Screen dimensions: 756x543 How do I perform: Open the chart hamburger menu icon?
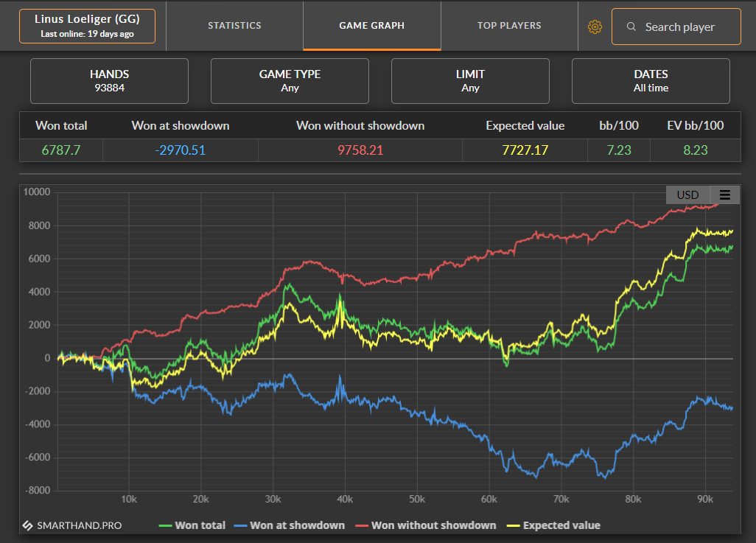pos(724,195)
